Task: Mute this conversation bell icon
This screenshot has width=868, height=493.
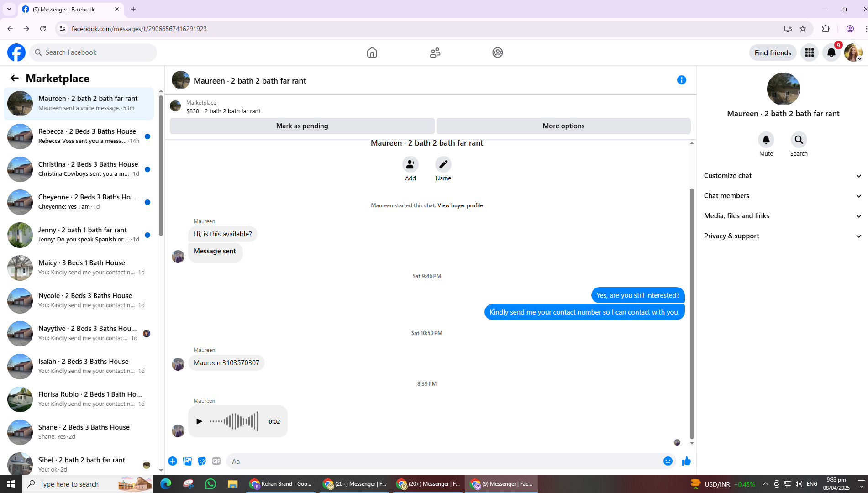Action: [766, 140]
